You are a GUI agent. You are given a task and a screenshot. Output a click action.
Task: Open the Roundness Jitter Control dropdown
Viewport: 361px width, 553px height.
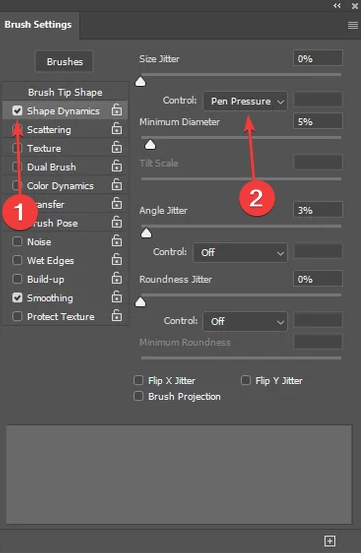coord(245,321)
